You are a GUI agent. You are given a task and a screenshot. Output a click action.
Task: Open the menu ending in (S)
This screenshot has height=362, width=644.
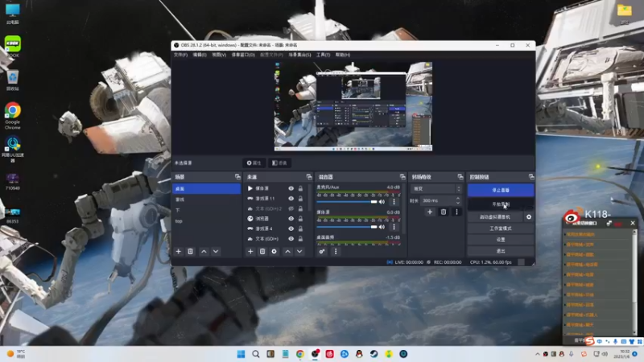(299, 55)
